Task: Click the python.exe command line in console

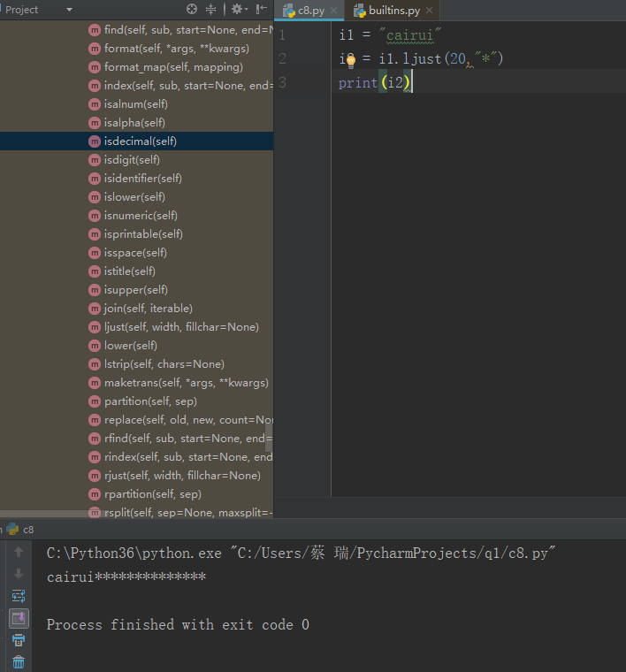Action: click(x=301, y=553)
